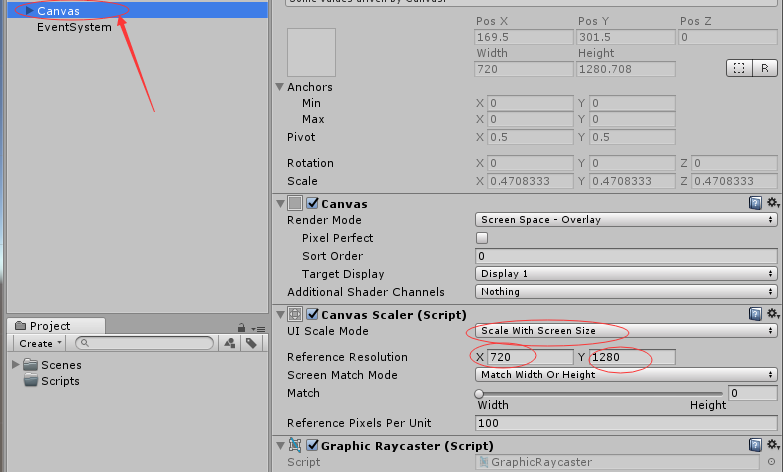
Task: Open Target Display dropdown
Action: tap(626, 274)
